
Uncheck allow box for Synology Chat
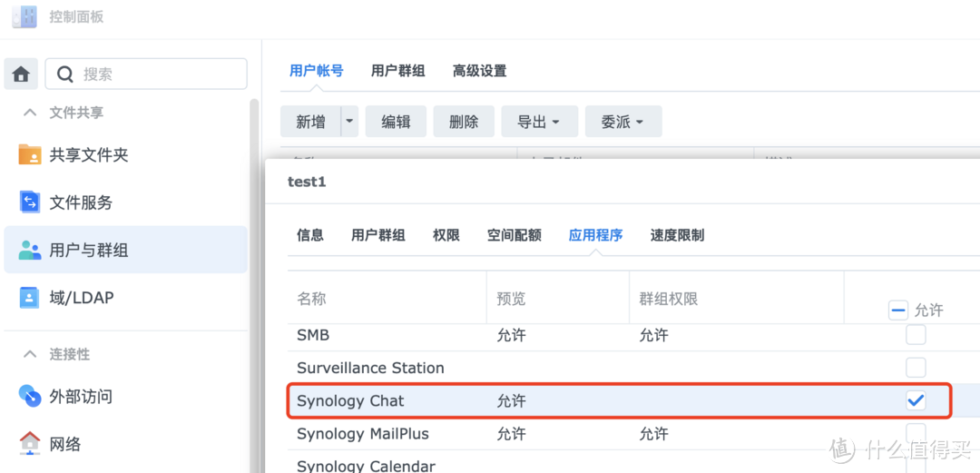[916, 400]
